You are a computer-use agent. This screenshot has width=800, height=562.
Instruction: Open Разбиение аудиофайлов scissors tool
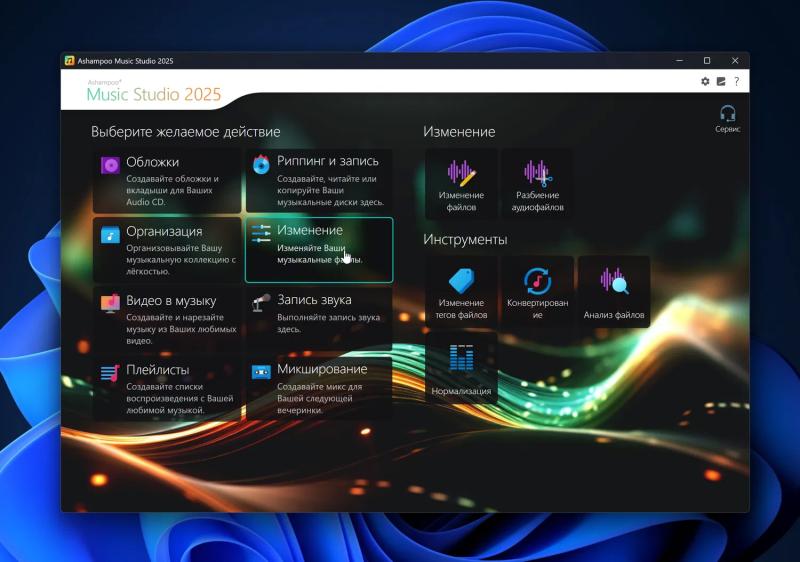[537, 184]
